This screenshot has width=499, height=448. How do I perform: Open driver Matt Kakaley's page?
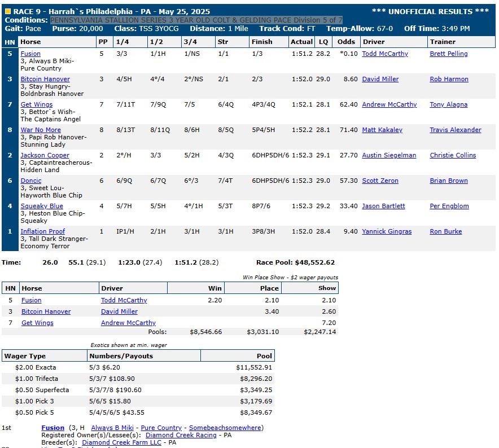click(382, 130)
